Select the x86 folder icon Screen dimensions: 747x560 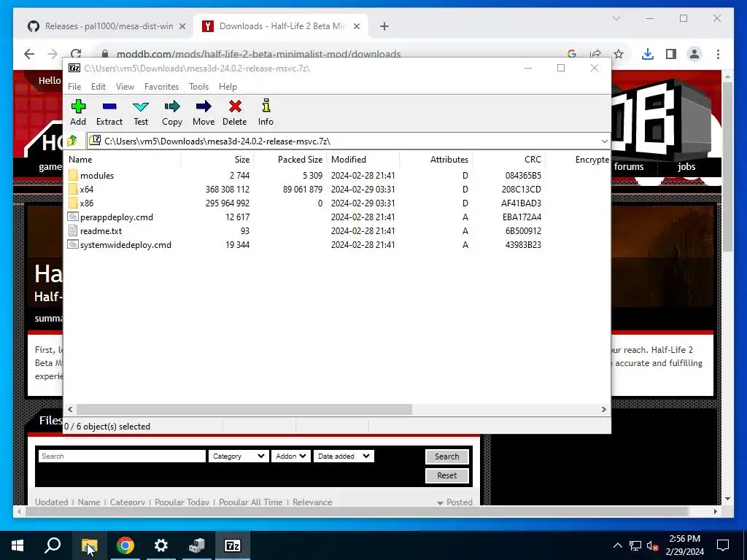73,203
